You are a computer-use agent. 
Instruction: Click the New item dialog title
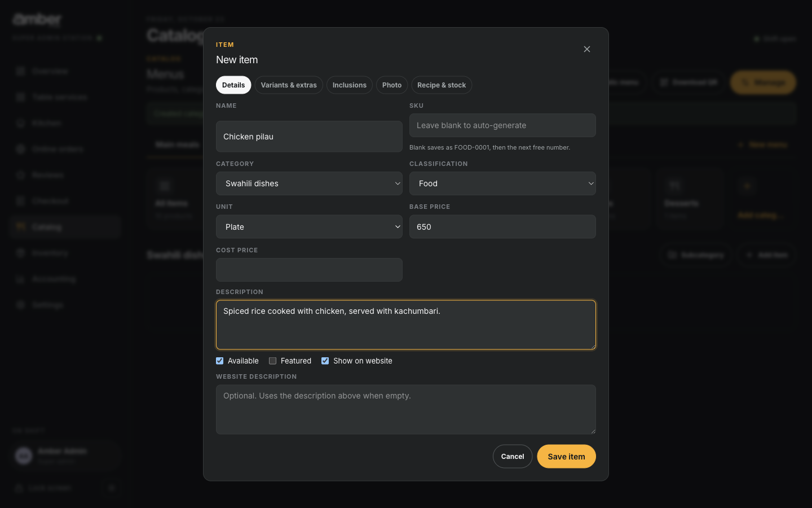click(x=237, y=60)
